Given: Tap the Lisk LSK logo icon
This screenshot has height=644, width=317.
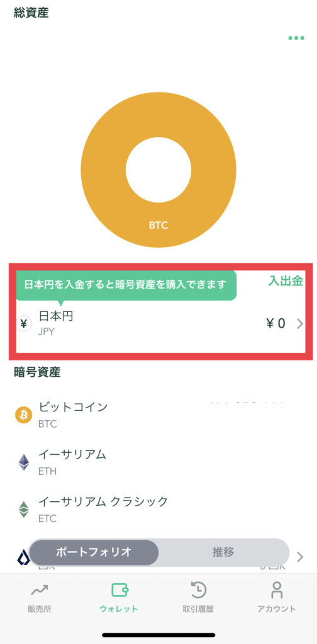Looking at the screenshot, I should 23,558.
